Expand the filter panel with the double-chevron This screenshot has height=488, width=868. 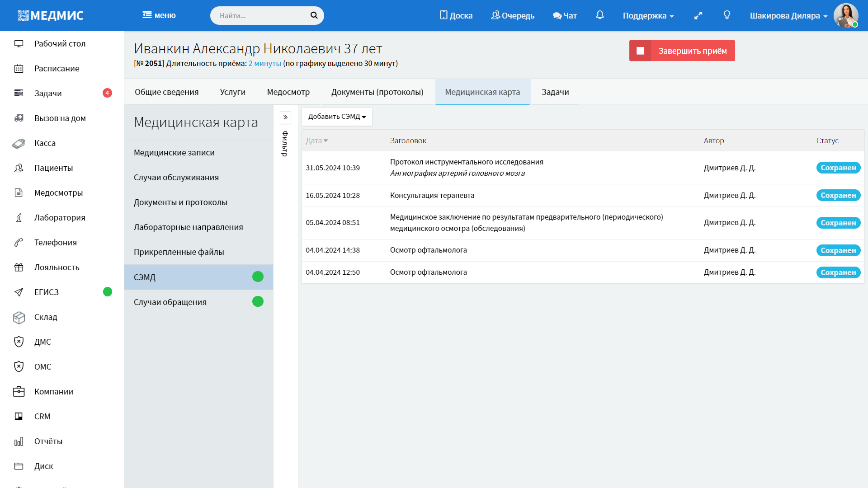click(x=285, y=117)
